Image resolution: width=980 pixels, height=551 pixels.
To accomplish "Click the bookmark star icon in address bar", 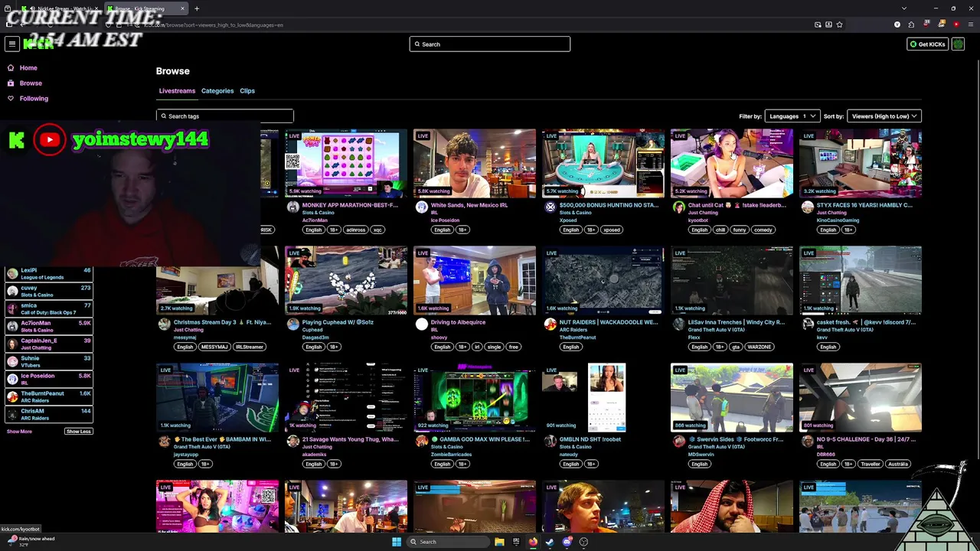I will pyautogui.click(x=839, y=24).
